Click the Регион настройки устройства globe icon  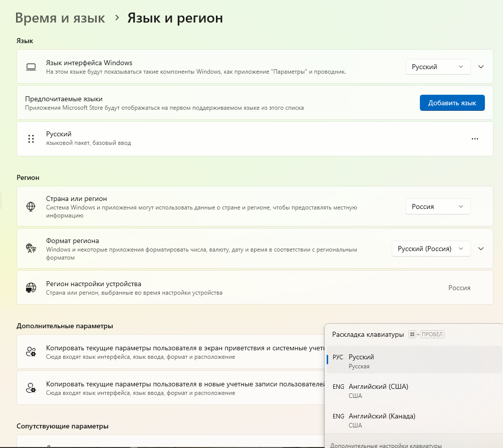31,288
